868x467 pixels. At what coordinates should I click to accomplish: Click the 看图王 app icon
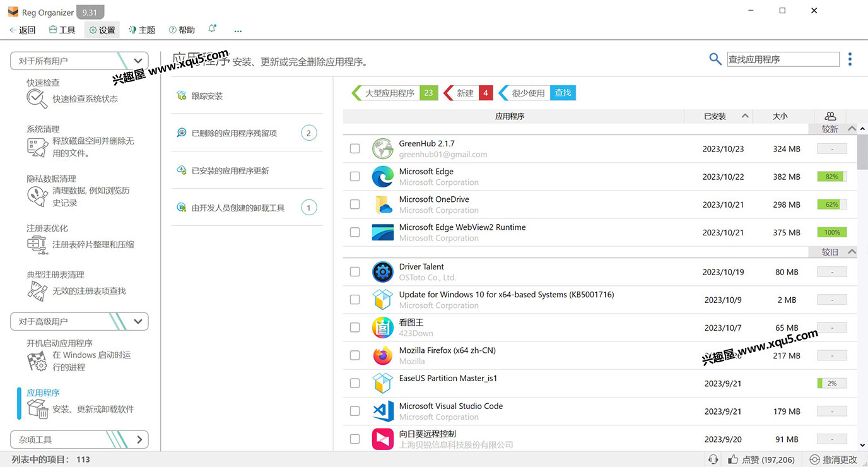(x=383, y=328)
